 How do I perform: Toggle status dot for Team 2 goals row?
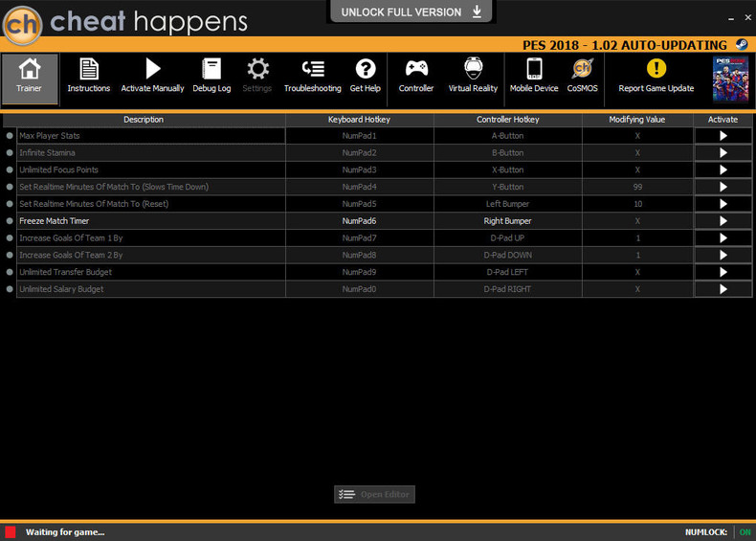(10, 255)
